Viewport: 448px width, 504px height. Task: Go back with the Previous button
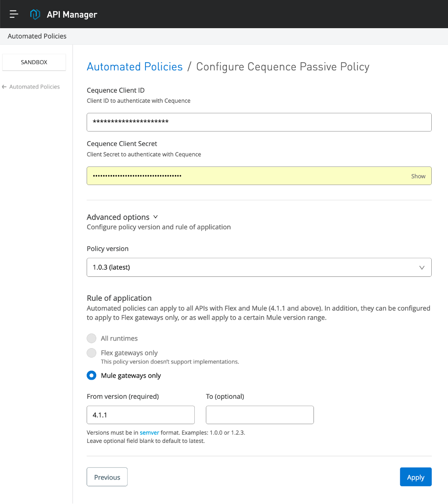coord(107,477)
